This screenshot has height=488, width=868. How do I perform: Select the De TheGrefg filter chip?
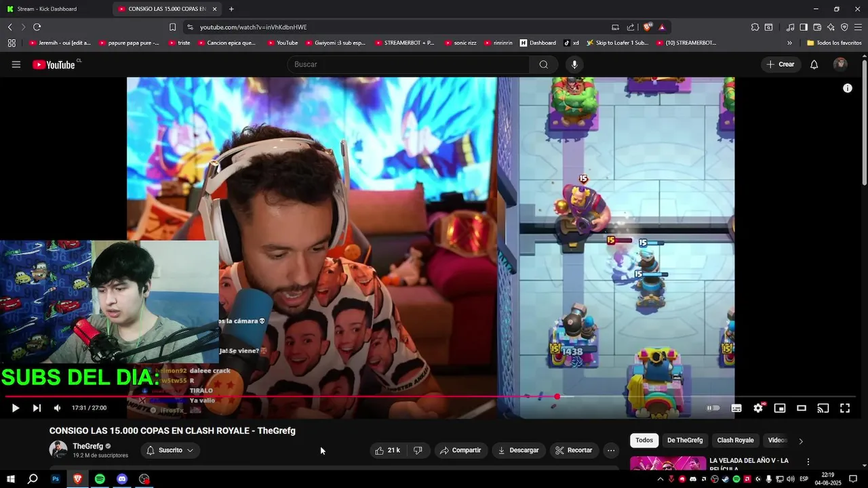685,441
